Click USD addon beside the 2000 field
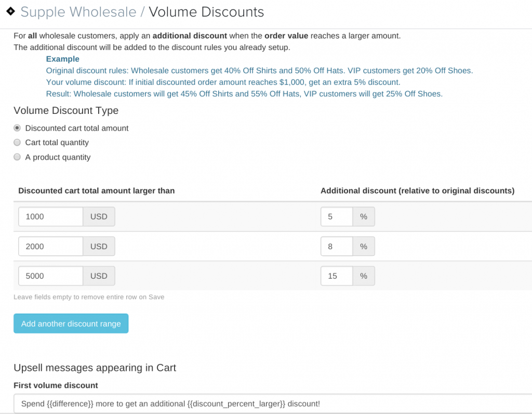This screenshot has height=414, width=532. [99, 246]
